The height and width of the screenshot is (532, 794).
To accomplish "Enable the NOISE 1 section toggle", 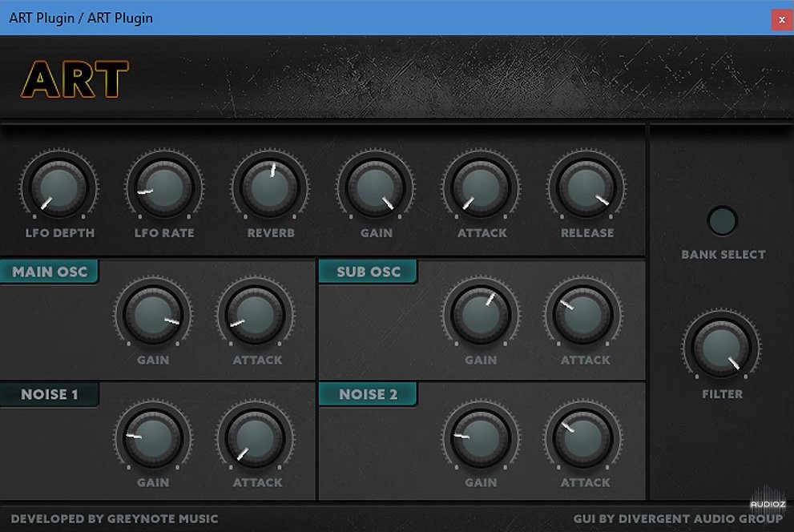I will 49,394.
